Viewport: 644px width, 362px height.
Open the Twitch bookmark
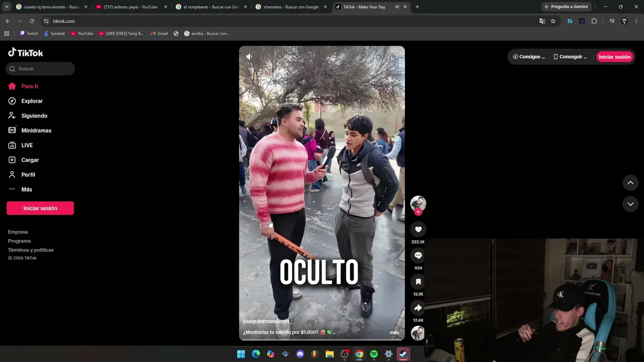point(29,34)
